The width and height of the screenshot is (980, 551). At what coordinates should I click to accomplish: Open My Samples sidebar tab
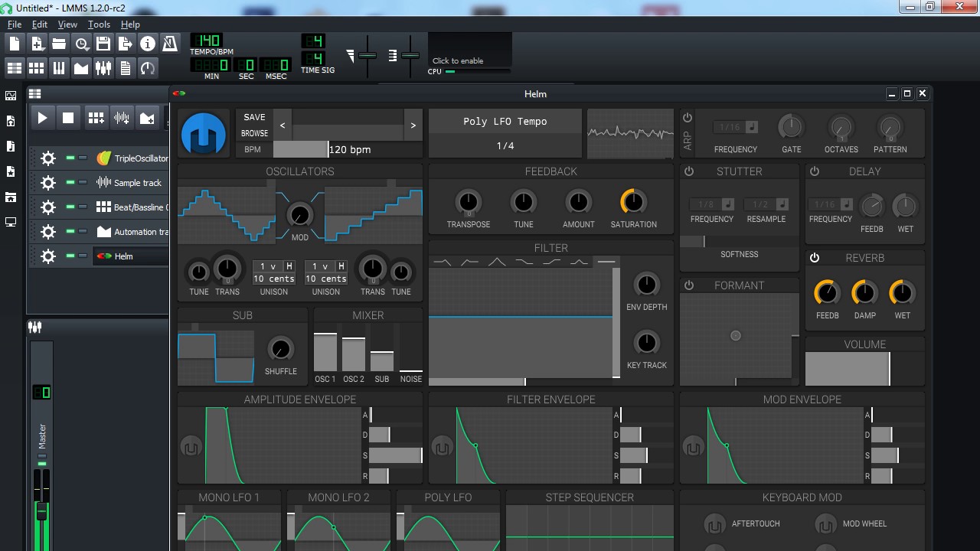[x=11, y=146]
